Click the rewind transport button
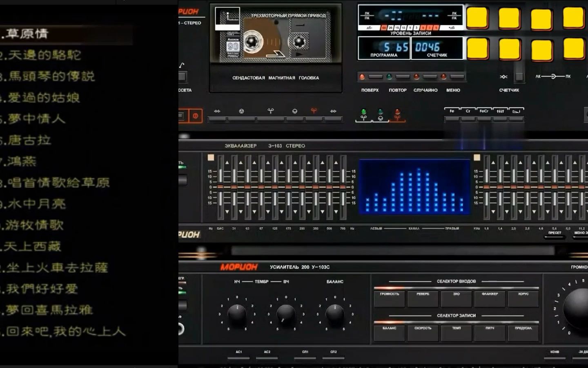The width and height of the screenshot is (588, 368). pos(217,119)
